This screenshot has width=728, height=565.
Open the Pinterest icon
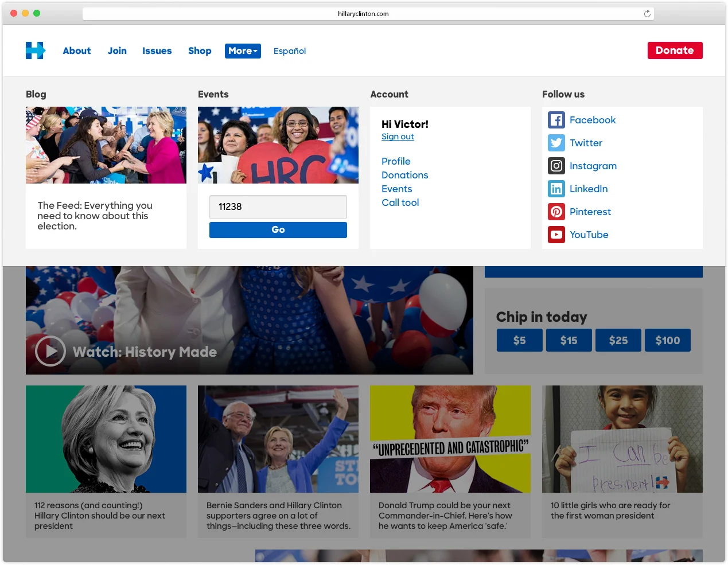click(x=556, y=212)
